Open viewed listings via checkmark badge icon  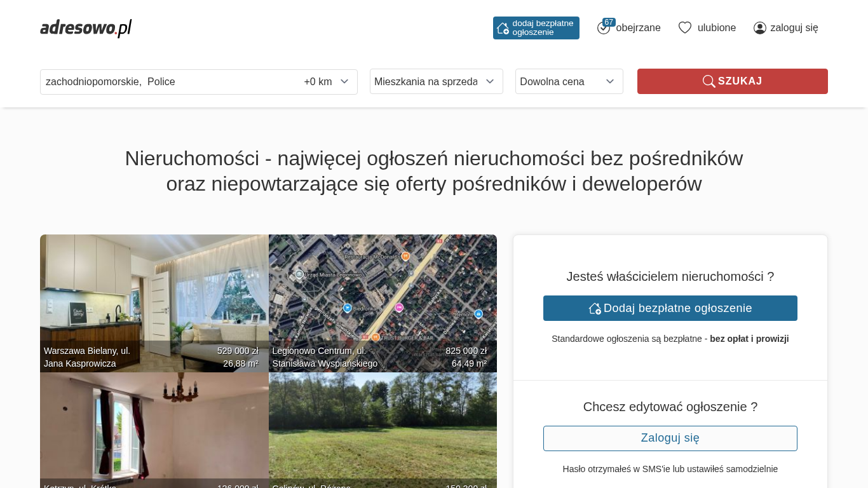point(604,28)
